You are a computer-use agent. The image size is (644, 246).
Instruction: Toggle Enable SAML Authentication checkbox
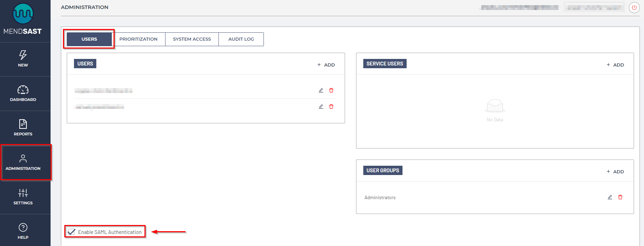pos(72,232)
